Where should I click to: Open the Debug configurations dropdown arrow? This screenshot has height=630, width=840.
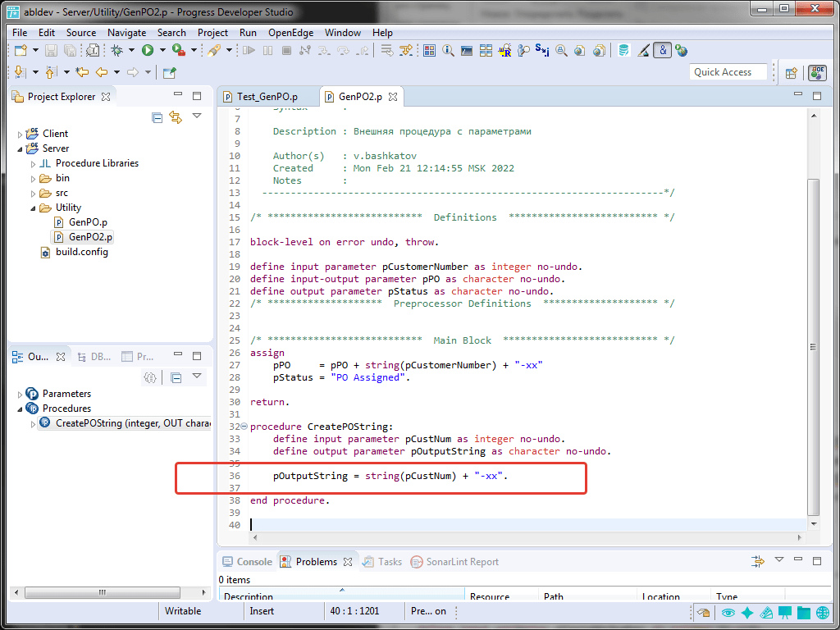[131, 51]
